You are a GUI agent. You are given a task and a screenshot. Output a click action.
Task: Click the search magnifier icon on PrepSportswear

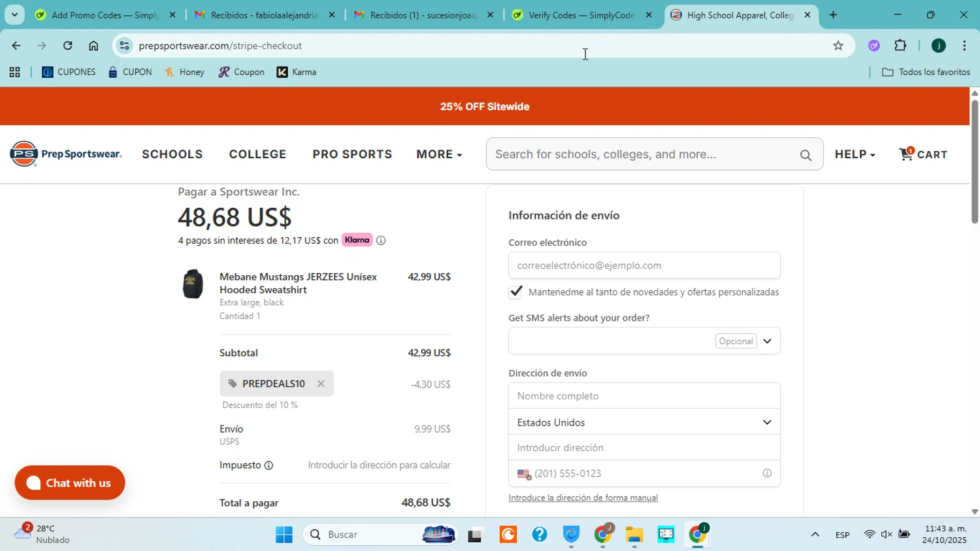point(806,155)
